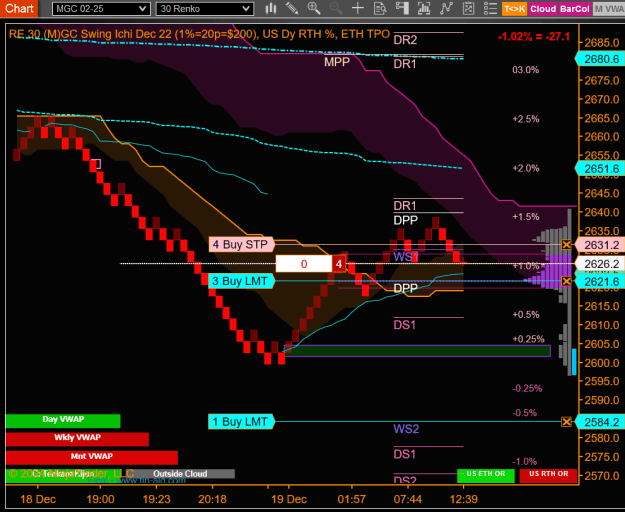The width and height of the screenshot is (625, 512).
Task: Toggle the T<>K toolbar button
Action: 514,9
